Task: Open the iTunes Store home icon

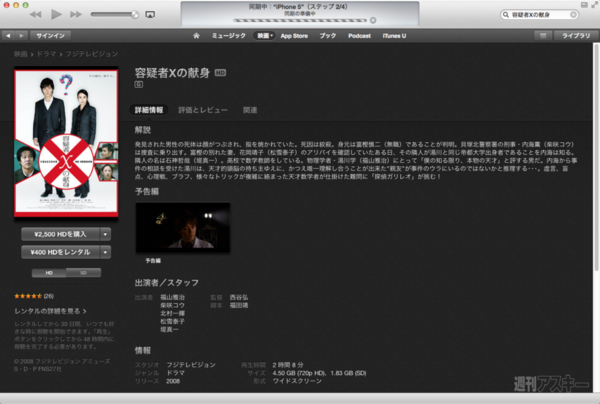Action: point(196,36)
